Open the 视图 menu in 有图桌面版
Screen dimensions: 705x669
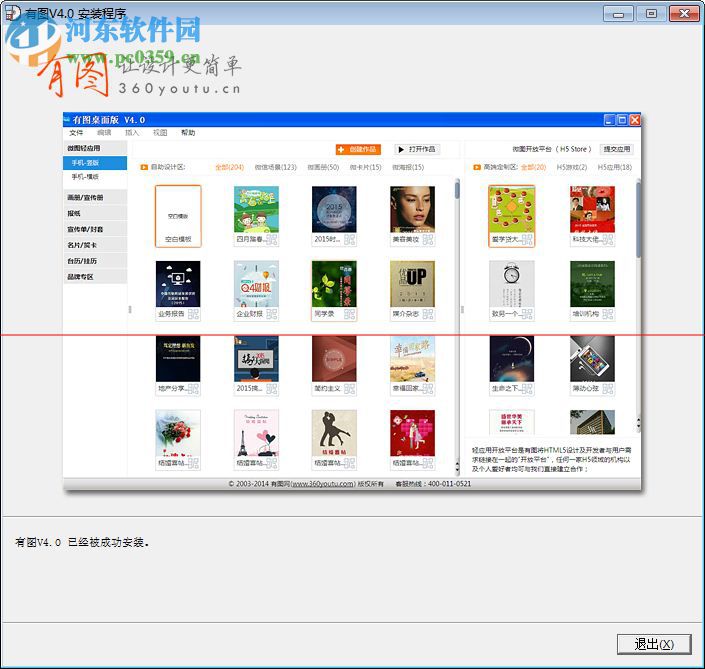pos(160,133)
